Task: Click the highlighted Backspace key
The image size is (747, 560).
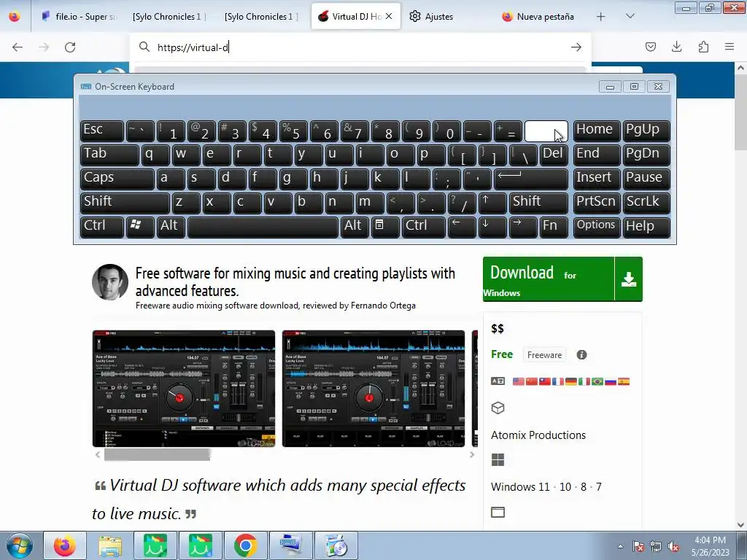Action: (x=546, y=131)
